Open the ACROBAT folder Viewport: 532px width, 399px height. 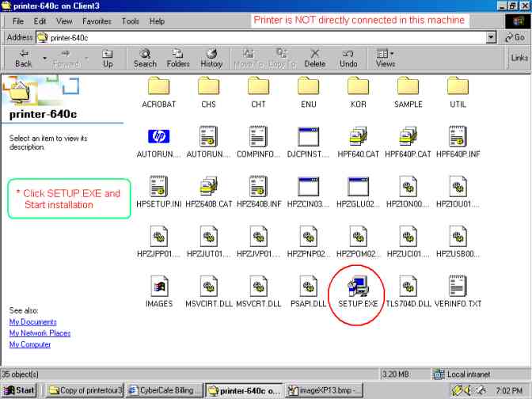(158, 87)
